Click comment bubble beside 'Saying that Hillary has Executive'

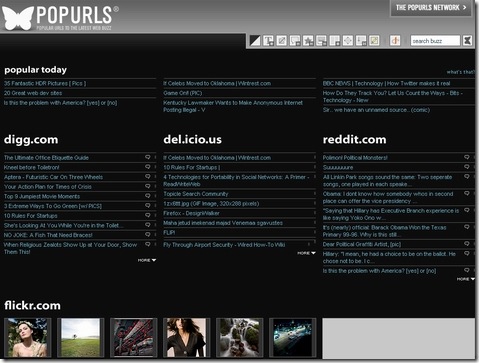pos(467,210)
